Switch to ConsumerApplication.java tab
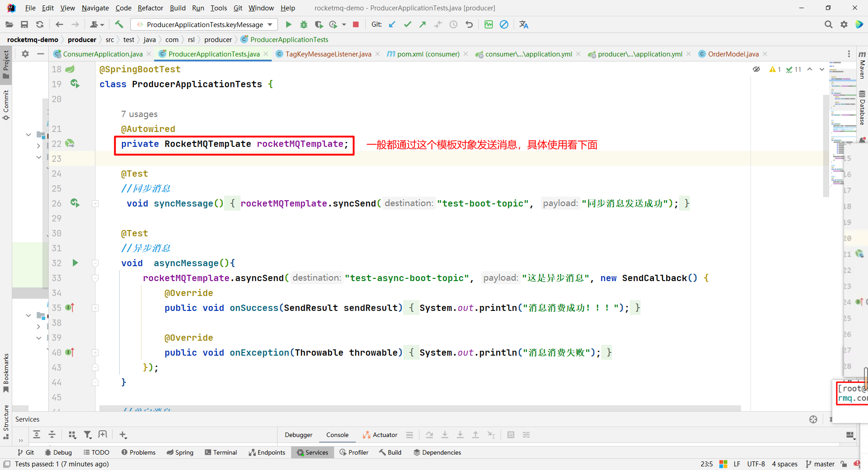The image size is (868, 470). [103, 54]
